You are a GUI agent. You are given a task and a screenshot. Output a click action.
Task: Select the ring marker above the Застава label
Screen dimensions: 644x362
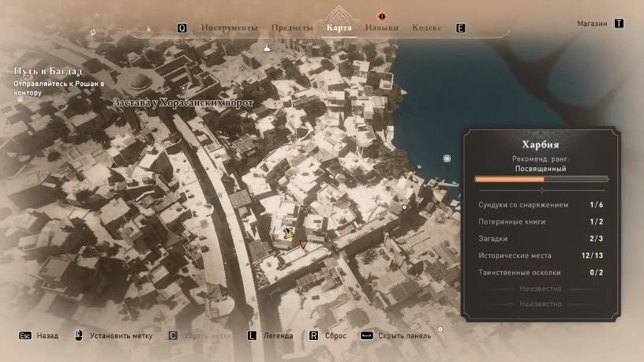(x=183, y=88)
